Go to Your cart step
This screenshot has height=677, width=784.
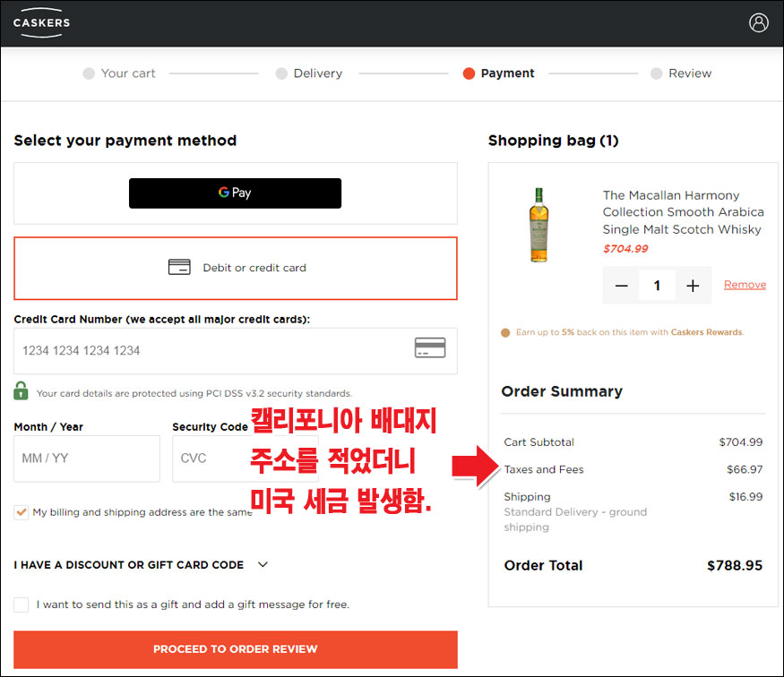point(119,73)
